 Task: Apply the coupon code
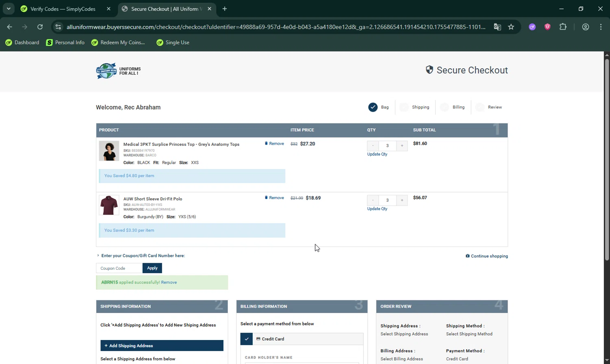coord(152,268)
